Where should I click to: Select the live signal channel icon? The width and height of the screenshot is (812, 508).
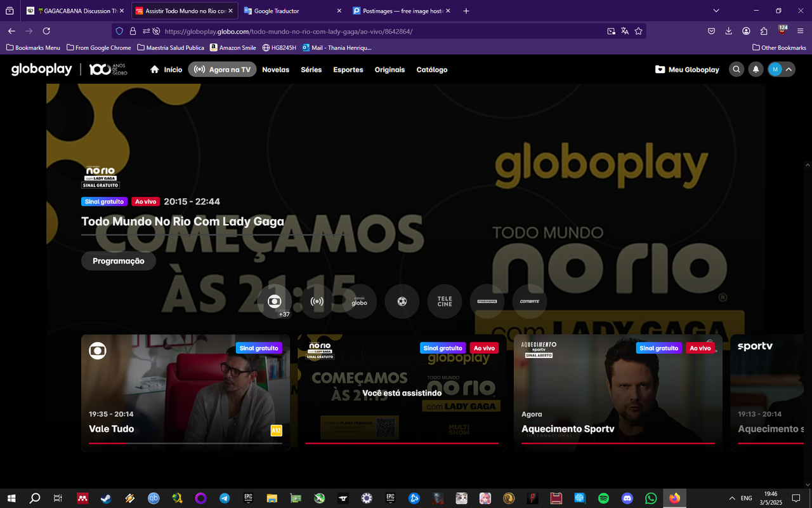tap(317, 301)
